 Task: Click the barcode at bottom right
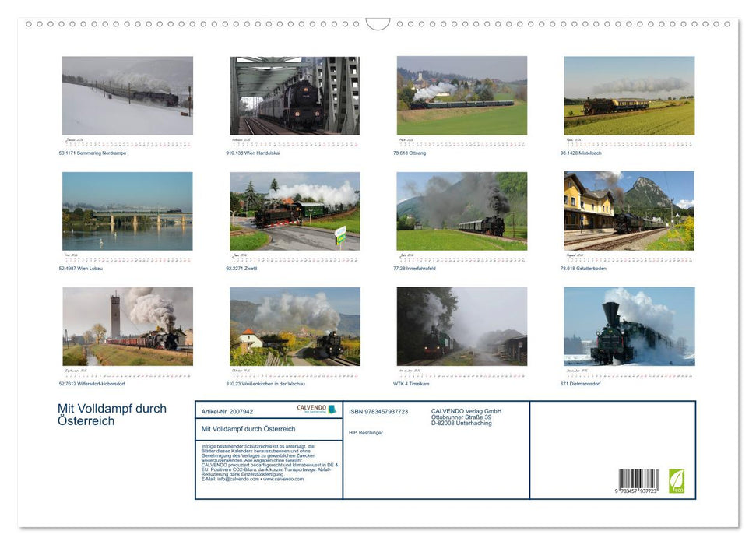pyautogui.click(x=638, y=481)
